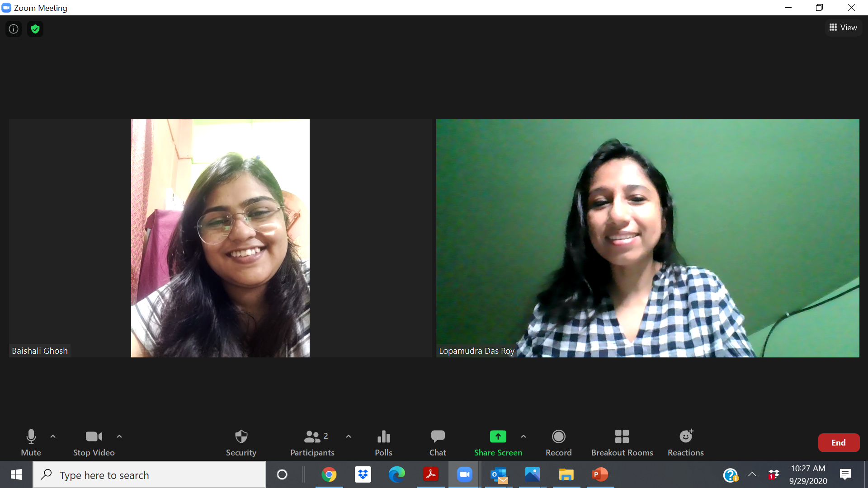Screen dimensions: 868x488
Task: Open Breakout Rooms
Action: pos(622,442)
